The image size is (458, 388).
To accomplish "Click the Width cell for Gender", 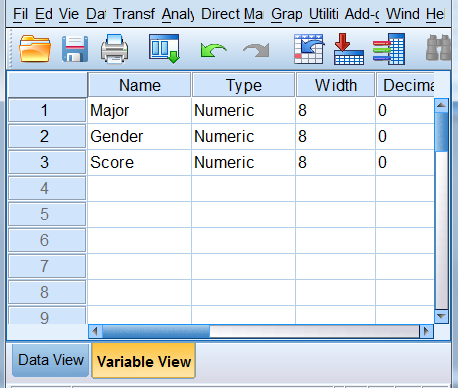I will click(335, 136).
